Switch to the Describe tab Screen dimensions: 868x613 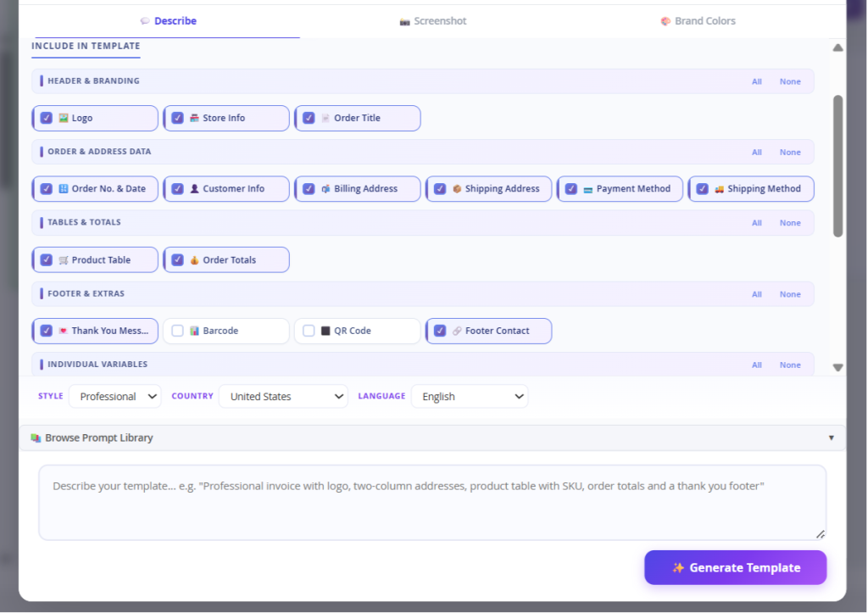pyautogui.click(x=167, y=21)
